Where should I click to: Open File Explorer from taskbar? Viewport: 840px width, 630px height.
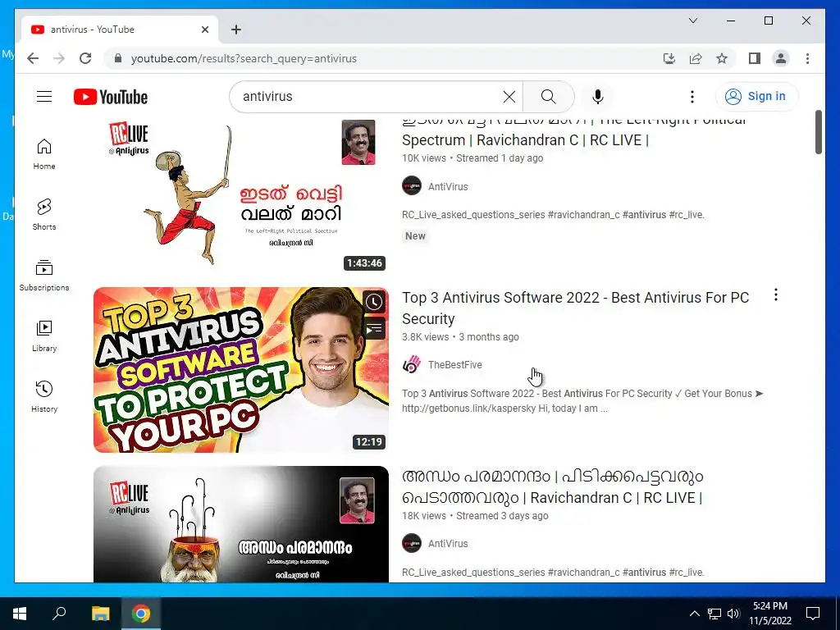coord(100,614)
